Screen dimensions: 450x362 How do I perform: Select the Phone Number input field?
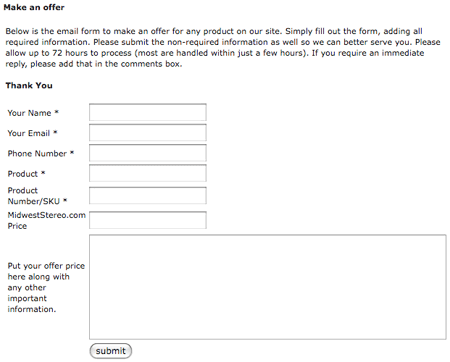148,153
